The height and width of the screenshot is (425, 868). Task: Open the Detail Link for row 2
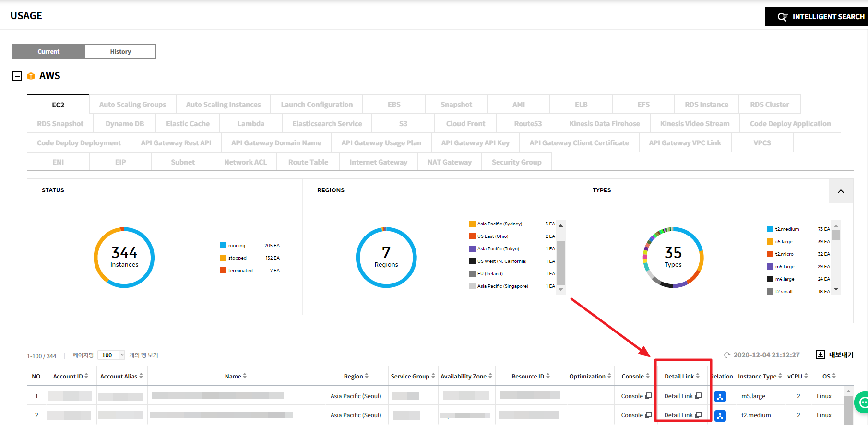click(x=678, y=415)
